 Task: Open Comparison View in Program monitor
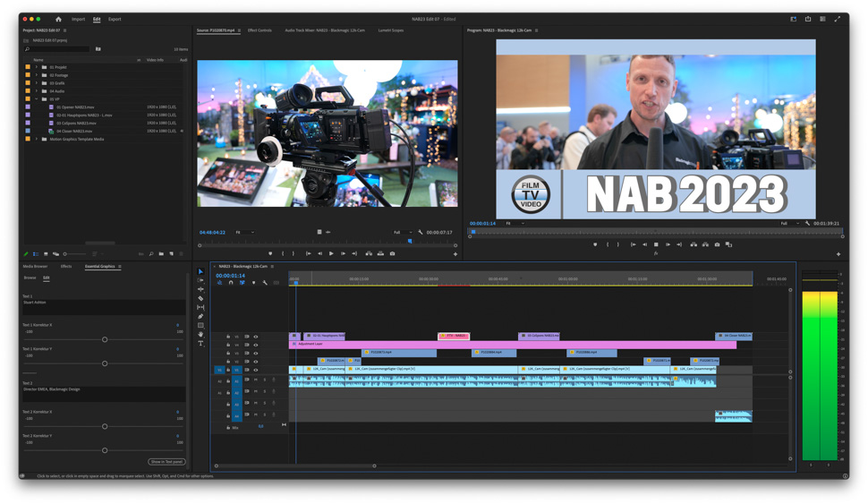pos(728,244)
